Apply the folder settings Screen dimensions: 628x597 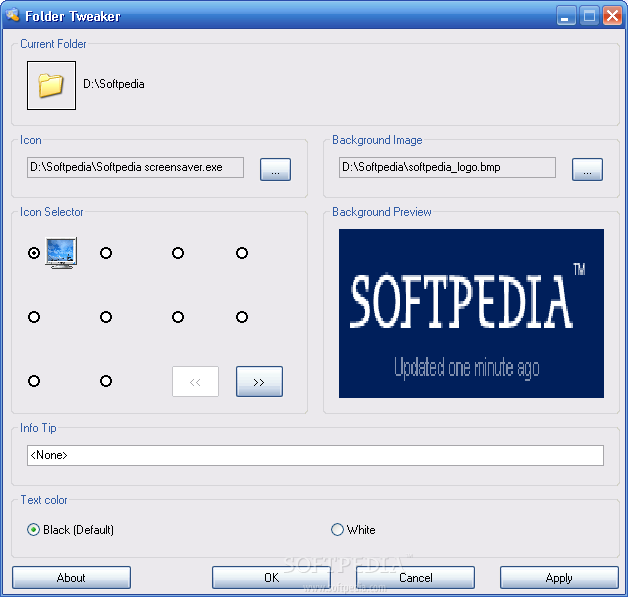559,577
